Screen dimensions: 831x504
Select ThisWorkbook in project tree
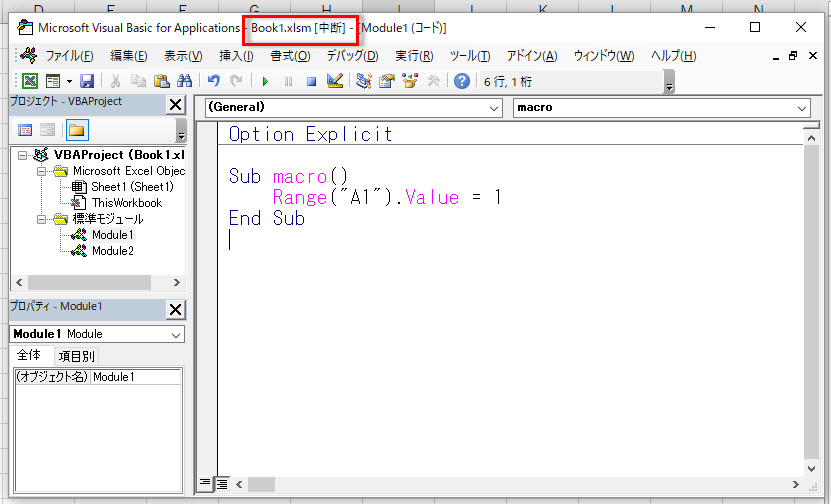coord(127,203)
